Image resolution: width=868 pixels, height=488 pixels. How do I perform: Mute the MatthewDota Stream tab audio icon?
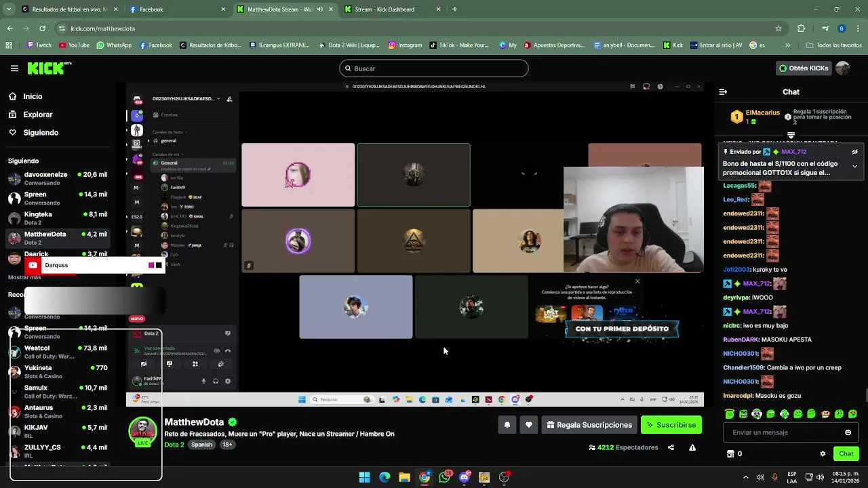pos(320,9)
